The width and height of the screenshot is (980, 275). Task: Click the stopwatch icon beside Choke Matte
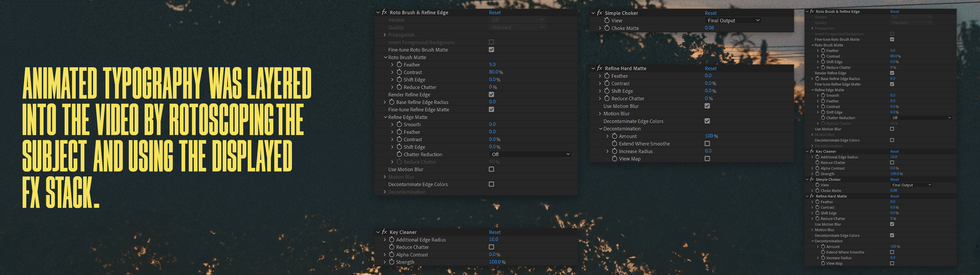coord(607,28)
